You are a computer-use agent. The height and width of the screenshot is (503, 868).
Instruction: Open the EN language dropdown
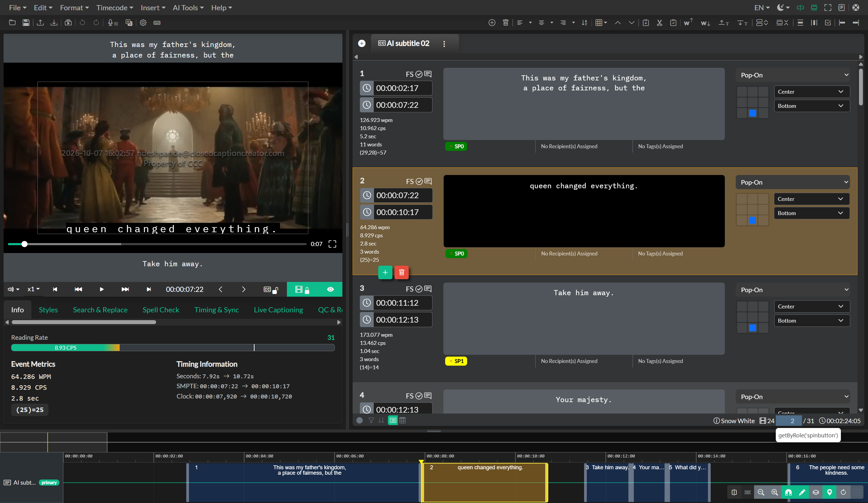coord(762,8)
